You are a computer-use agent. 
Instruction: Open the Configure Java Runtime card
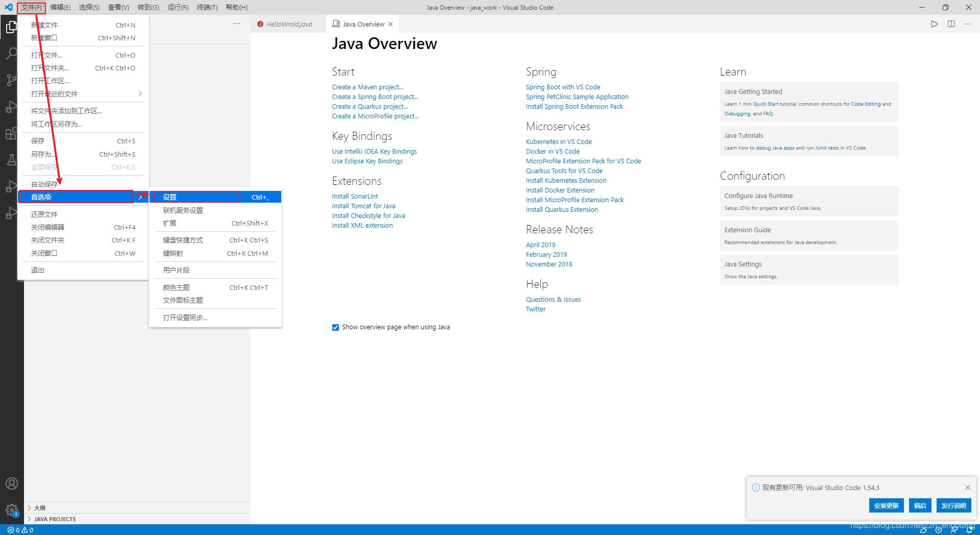pyautogui.click(x=809, y=201)
